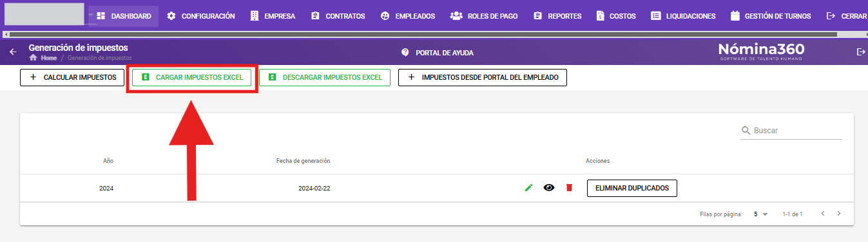Click the green pencil edit icon for 2024
Screen dimensions: 868x242
pyautogui.click(x=529, y=188)
